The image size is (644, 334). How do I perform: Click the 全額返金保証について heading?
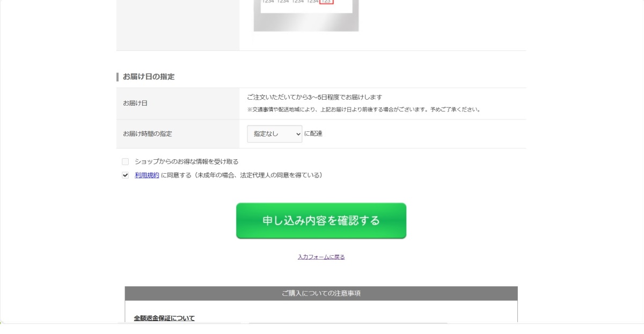[164, 318]
